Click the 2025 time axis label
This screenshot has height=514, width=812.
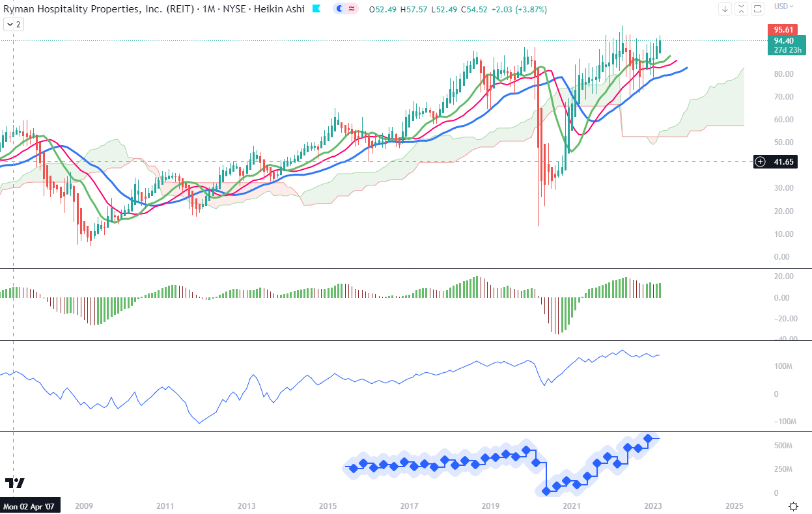(x=735, y=506)
